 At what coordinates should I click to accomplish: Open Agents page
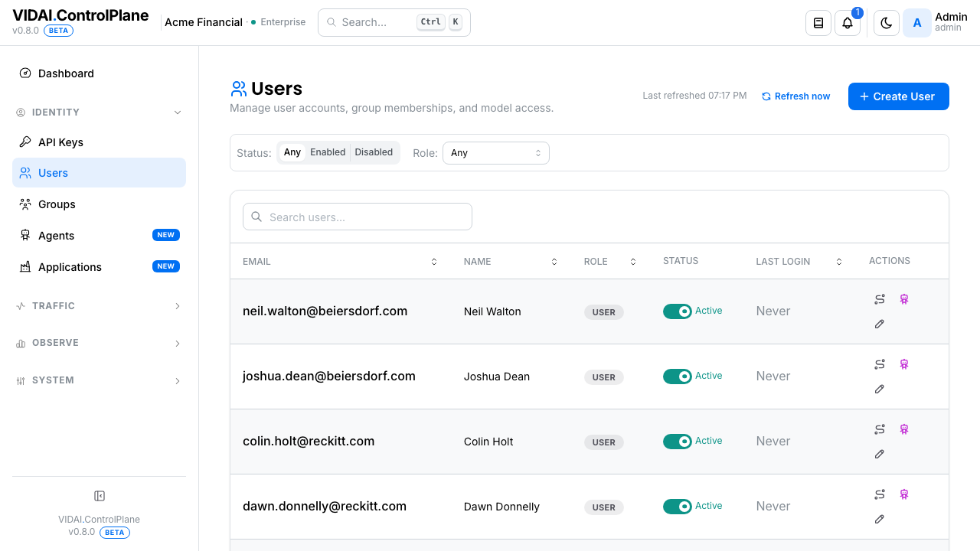point(99,236)
